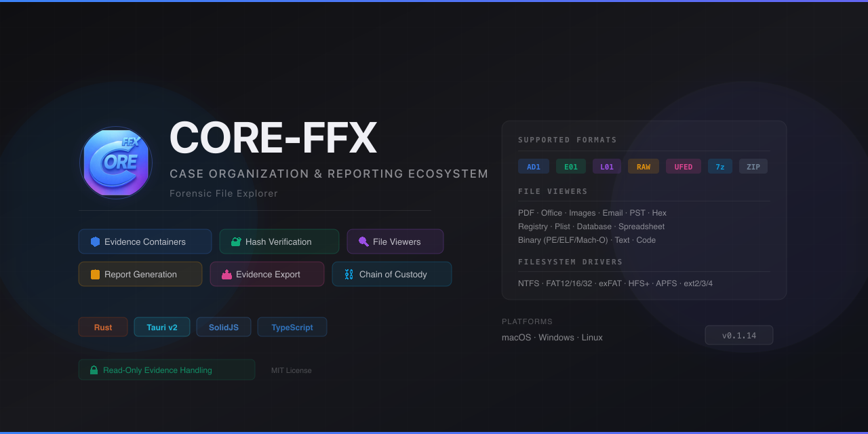Click the Read-Only Evidence Handling badge

tap(167, 370)
